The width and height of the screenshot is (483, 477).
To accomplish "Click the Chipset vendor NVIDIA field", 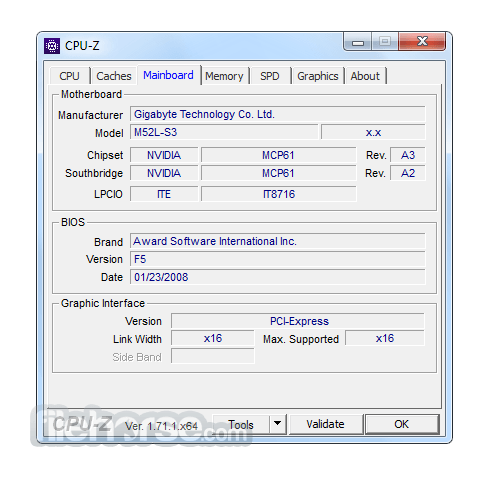I will (164, 155).
